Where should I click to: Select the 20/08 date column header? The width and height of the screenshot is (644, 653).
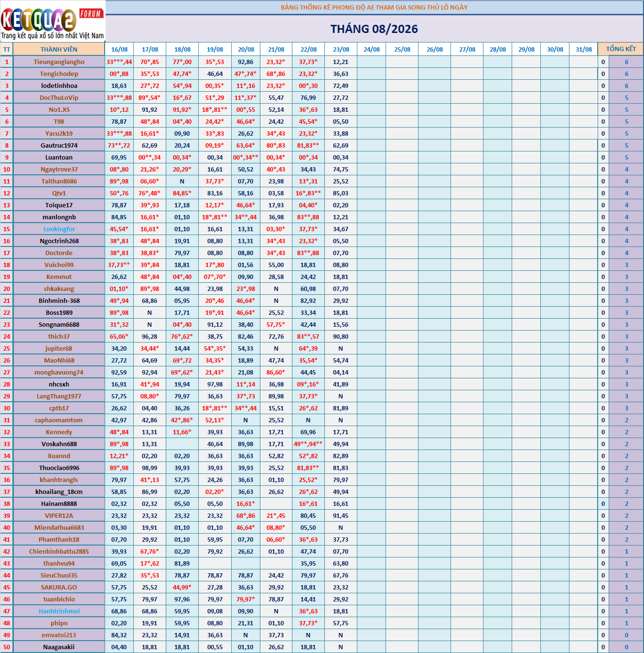pos(246,49)
